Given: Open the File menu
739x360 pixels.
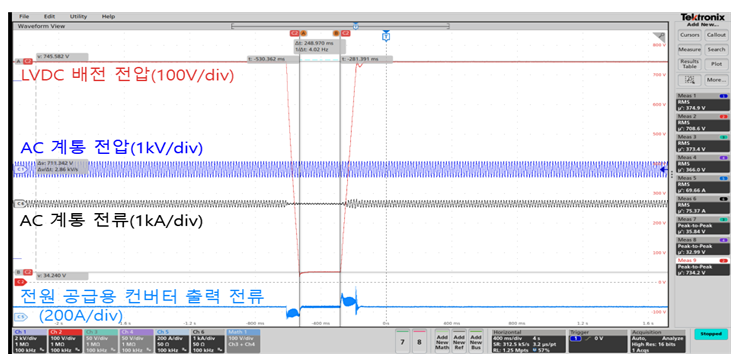Looking at the screenshot, I should [x=24, y=16].
